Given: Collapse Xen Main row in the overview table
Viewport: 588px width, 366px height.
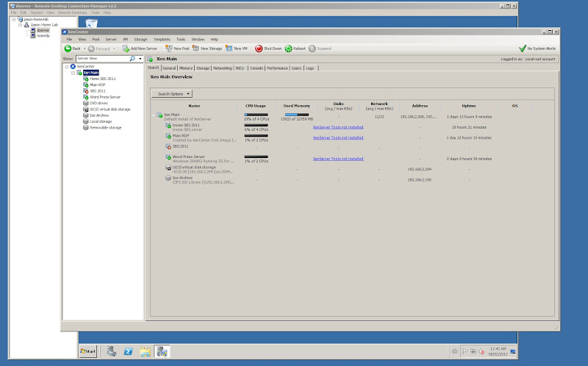Looking at the screenshot, I should tap(155, 115).
